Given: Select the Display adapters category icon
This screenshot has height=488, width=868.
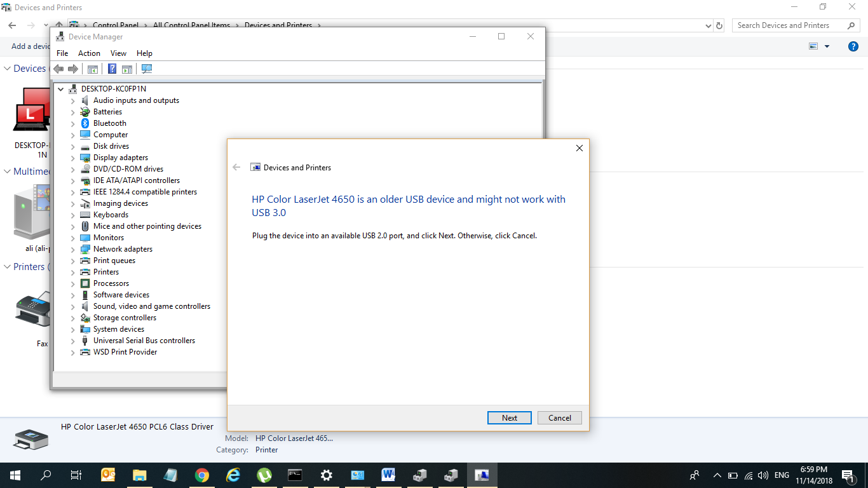Looking at the screenshot, I should click(x=85, y=158).
